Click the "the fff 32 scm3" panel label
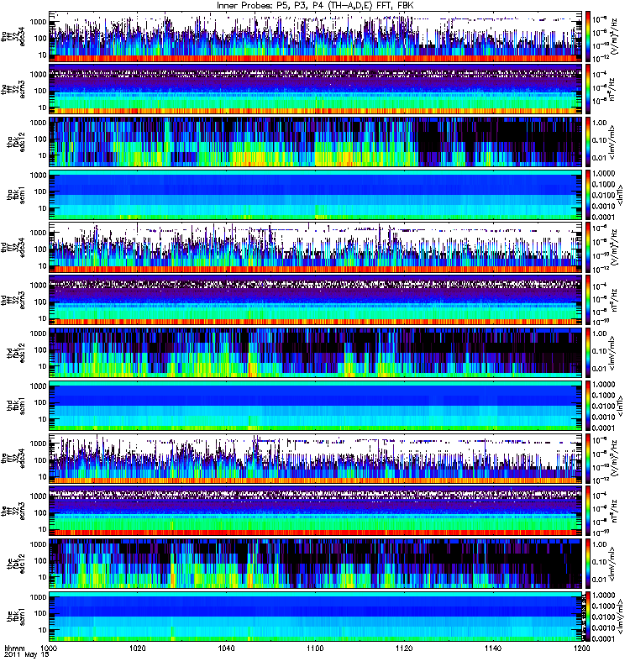Viewport: 630px width, 672px height. 13,512
